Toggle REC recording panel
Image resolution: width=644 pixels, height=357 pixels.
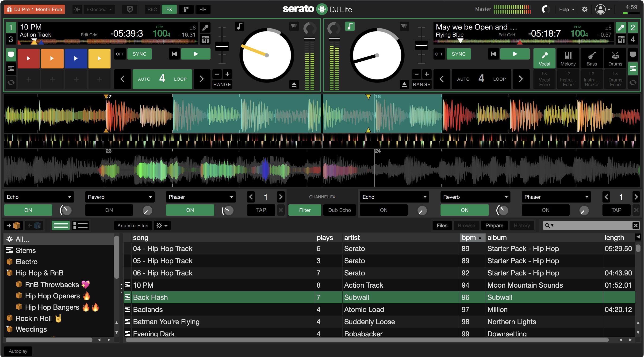coord(152,9)
